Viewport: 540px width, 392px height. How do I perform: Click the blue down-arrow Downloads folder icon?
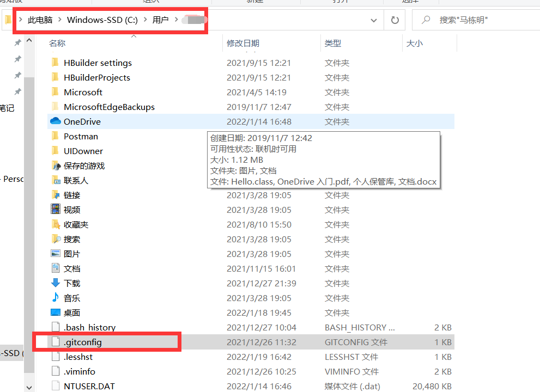coord(54,283)
